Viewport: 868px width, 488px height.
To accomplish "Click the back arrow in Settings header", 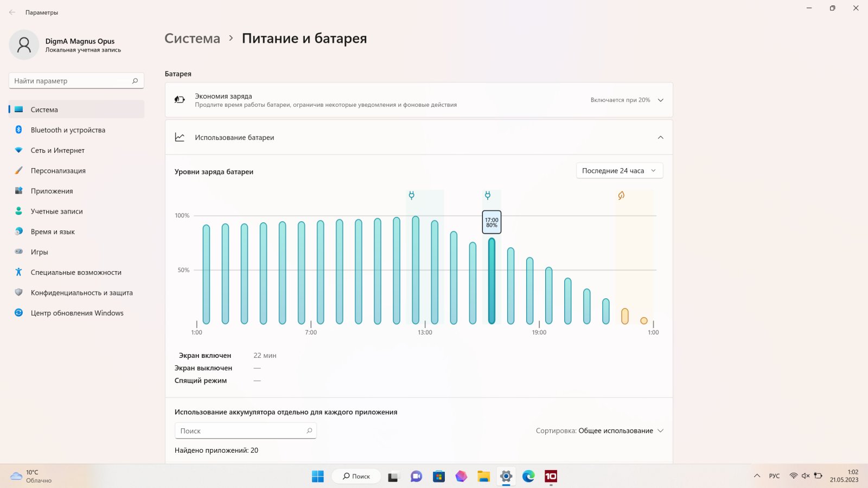I will pyautogui.click(x=12, y=12).
